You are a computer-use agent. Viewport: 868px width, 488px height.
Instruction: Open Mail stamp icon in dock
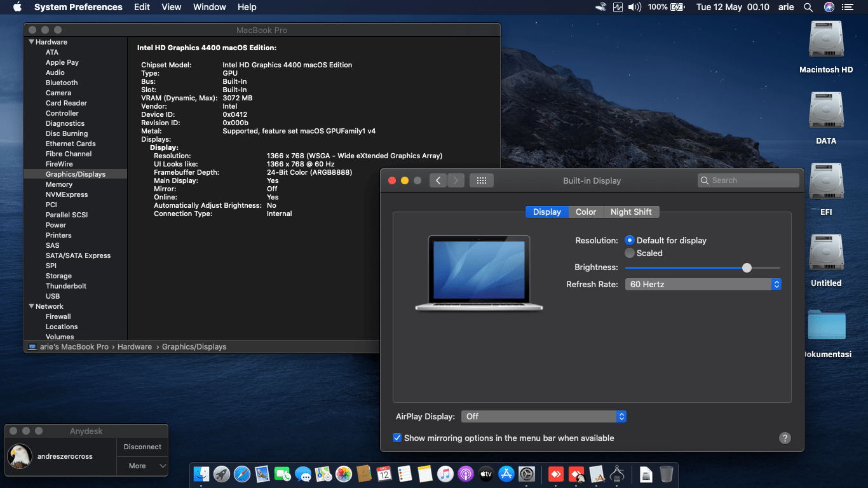pyautogui.click(x=262, y=474)
